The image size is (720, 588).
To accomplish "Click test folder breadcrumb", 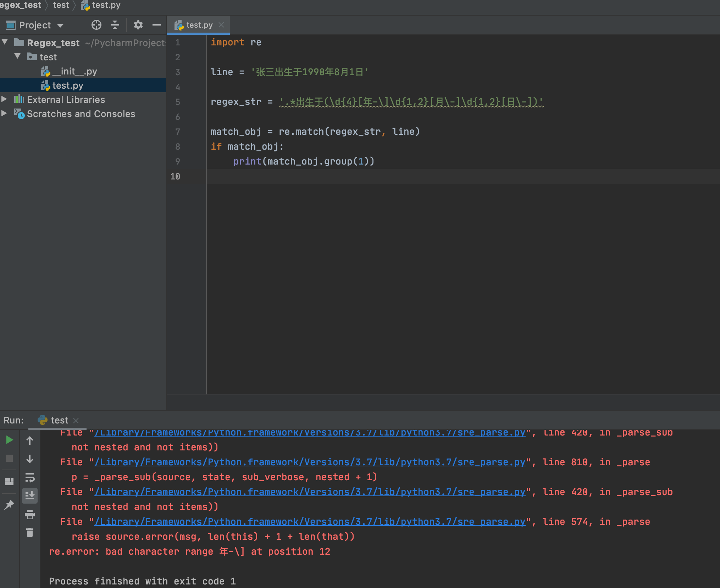I will (x=61, y=5).
